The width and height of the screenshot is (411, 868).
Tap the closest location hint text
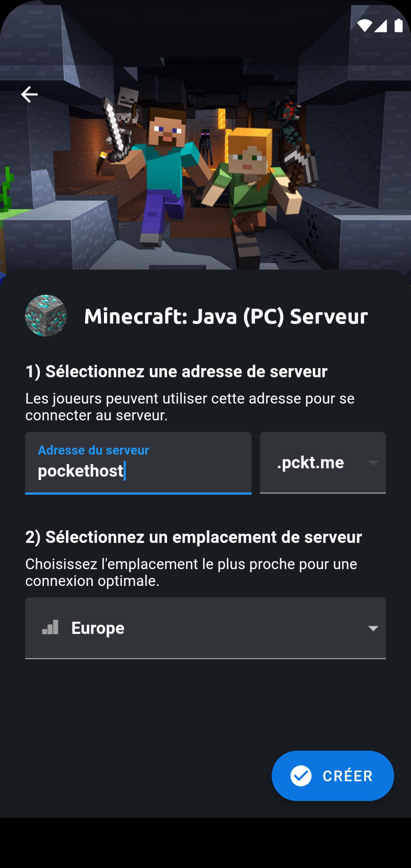[191, 572]
